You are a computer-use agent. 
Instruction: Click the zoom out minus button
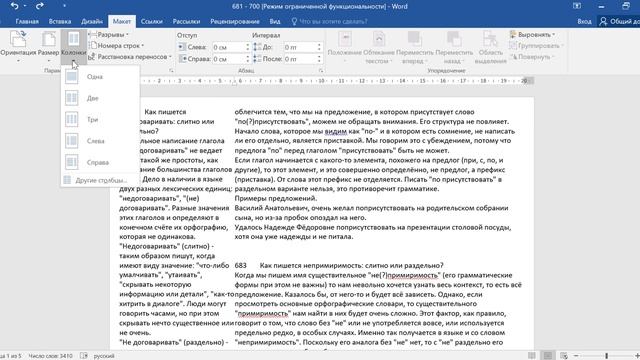tap(576, 356)
